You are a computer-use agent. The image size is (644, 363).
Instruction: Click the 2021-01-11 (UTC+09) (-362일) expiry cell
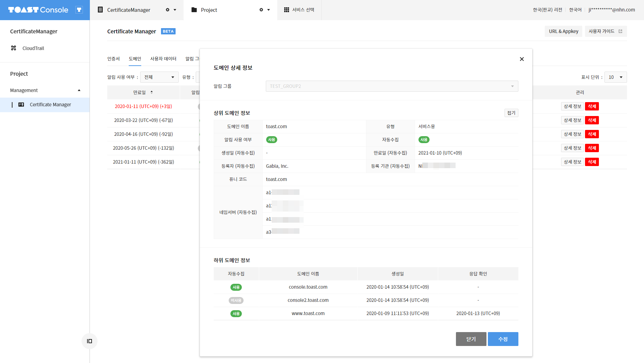coord(143,162)
